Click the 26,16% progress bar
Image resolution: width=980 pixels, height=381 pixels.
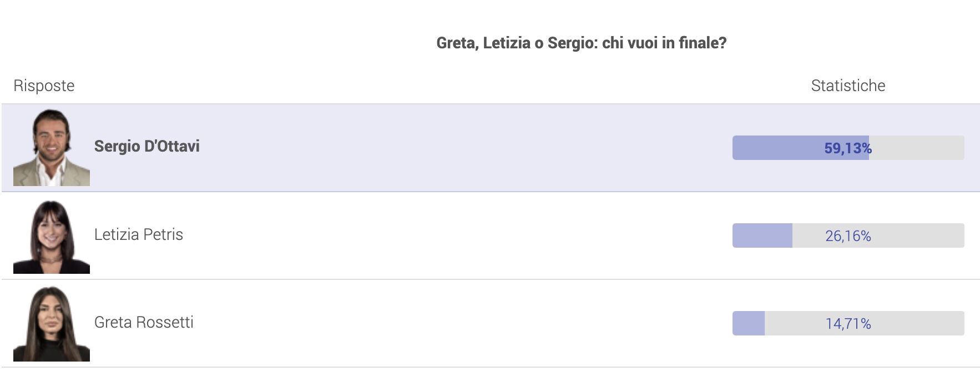[x=848, y=235]
